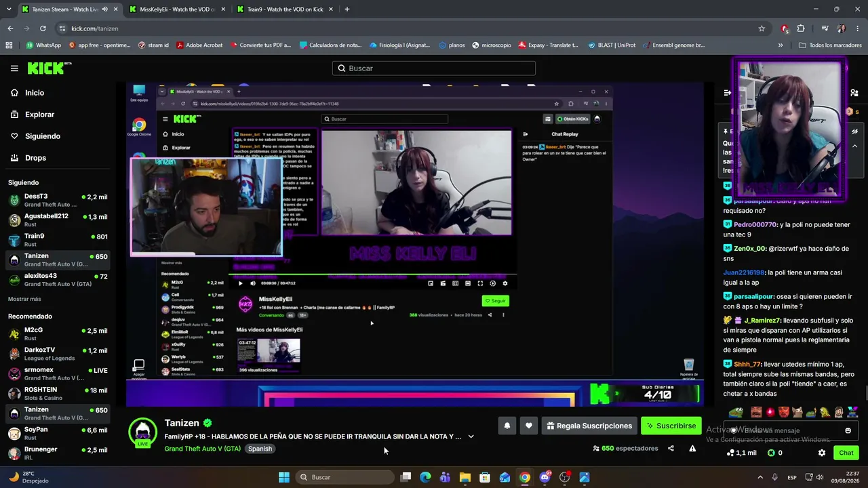Go to the Kick home logo
868x488 pixels.
(49, 68)
